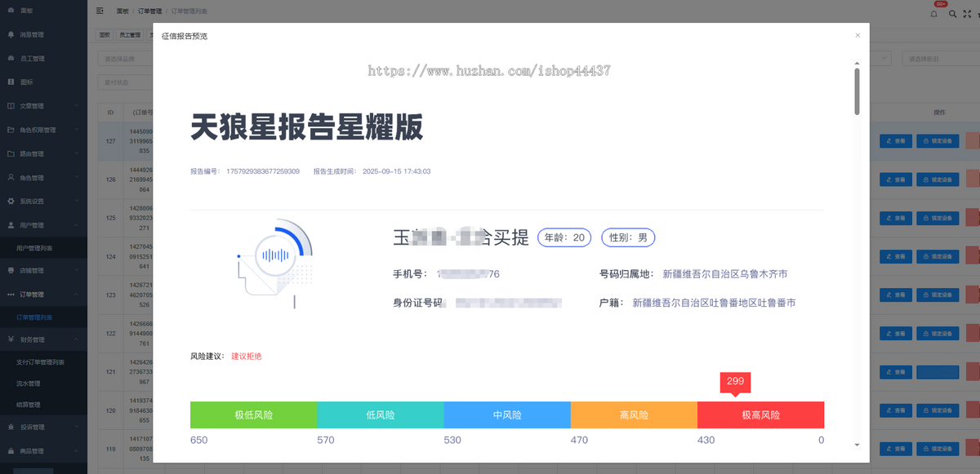
Task: Click the 图标 sidebar icon
Action: (11, 82)
